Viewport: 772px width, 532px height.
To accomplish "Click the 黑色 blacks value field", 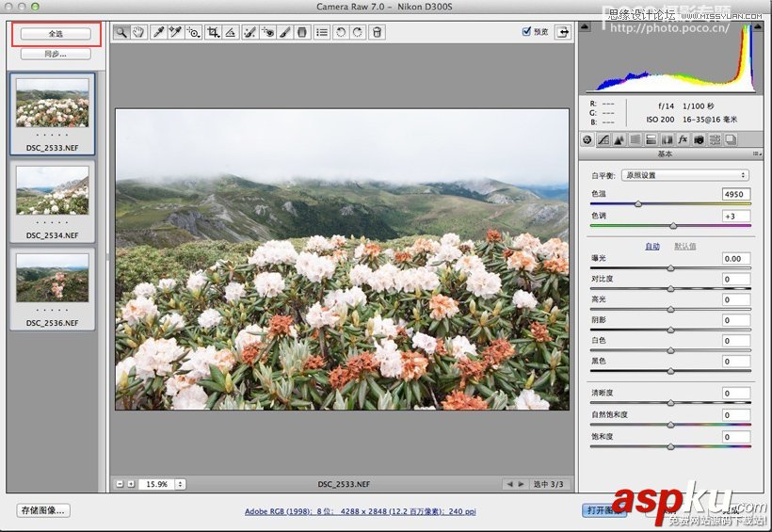I will pyautogui.click(x=736, y=362).
